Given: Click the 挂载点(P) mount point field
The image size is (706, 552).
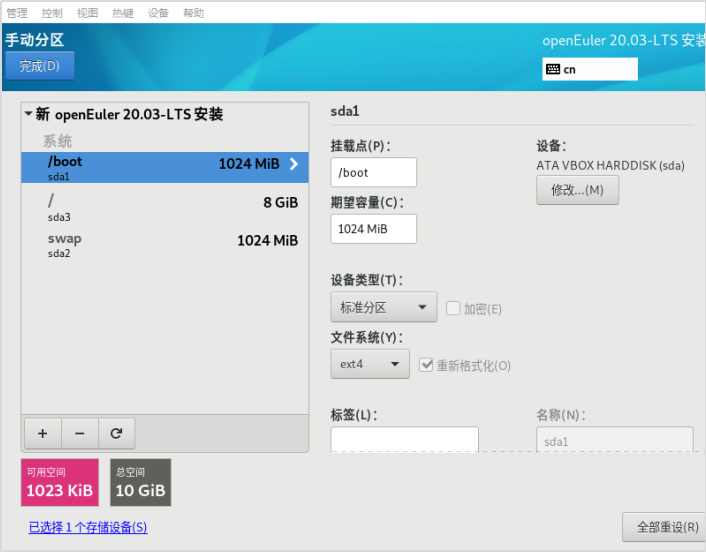Looking at the screenshot, I should [x=373, y=172].
